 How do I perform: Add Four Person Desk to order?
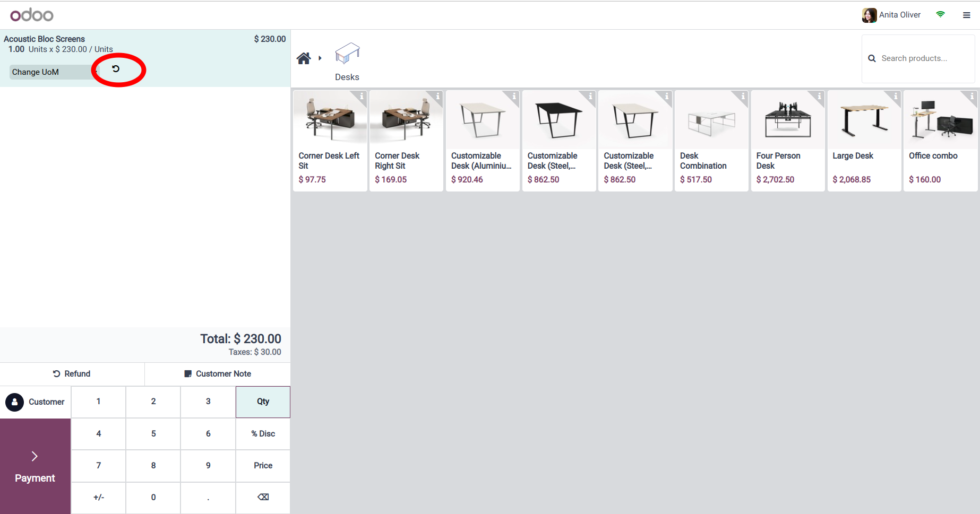(x=788, y=141)
